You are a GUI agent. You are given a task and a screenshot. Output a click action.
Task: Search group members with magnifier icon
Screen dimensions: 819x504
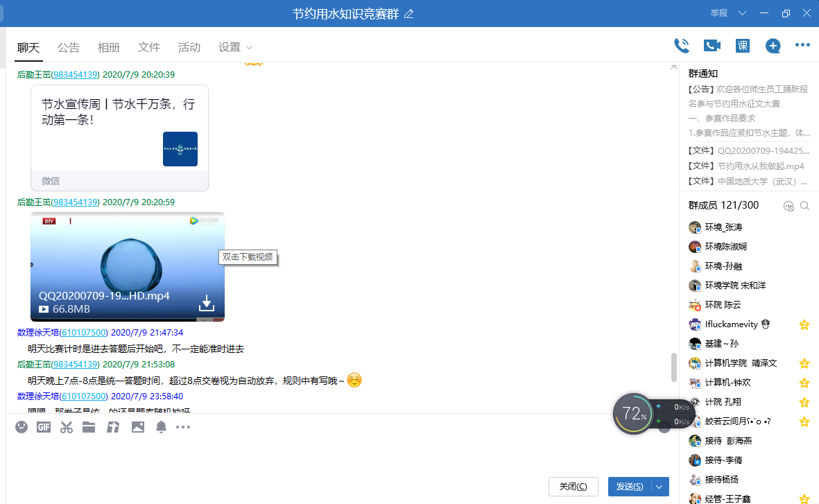(x=804, y=206)
